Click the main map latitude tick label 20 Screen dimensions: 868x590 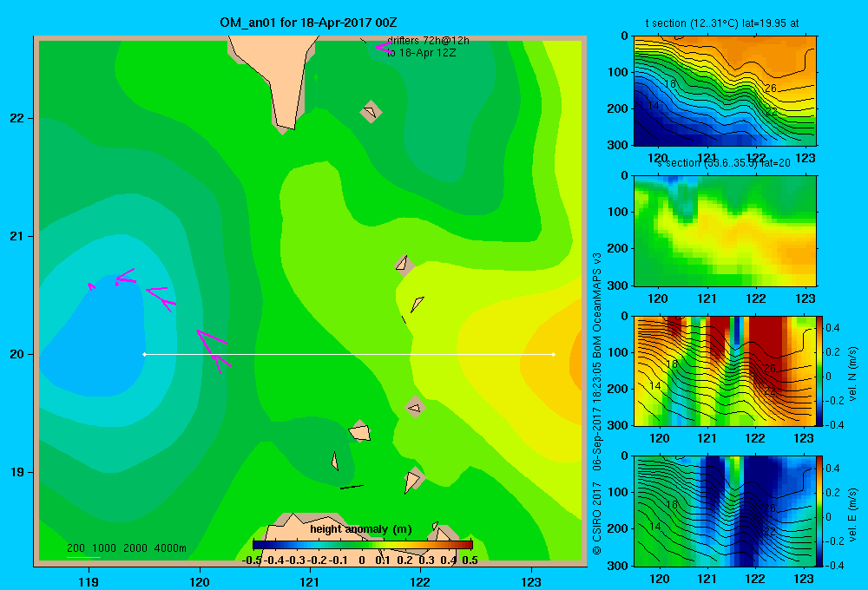[x=17, y=354]
